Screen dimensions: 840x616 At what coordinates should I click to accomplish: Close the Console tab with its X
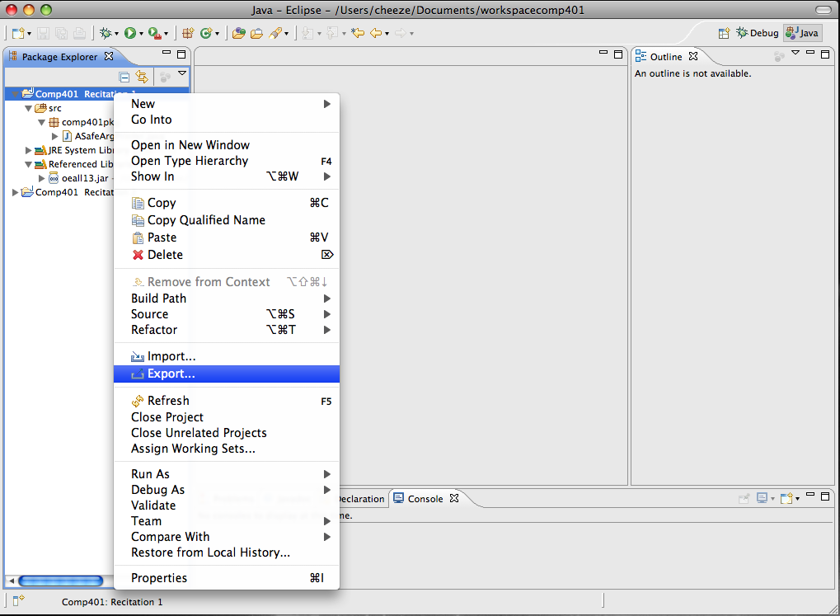[454, 498]
